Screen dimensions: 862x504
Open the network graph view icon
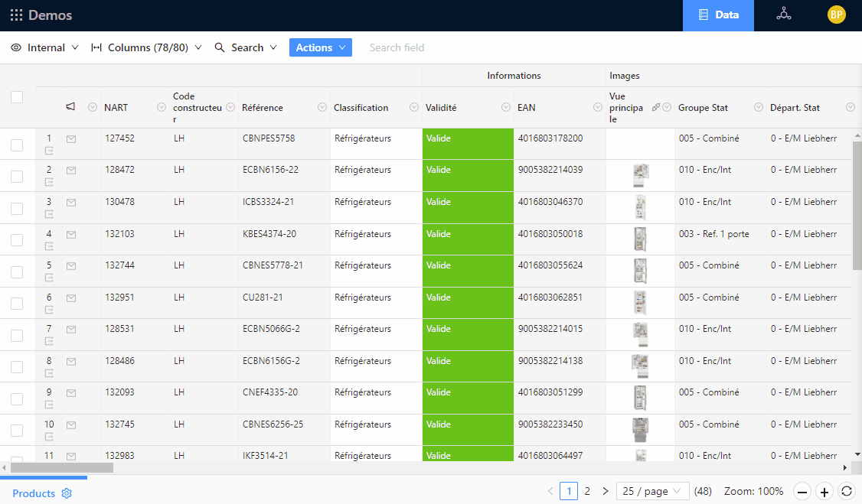(783, 15)
